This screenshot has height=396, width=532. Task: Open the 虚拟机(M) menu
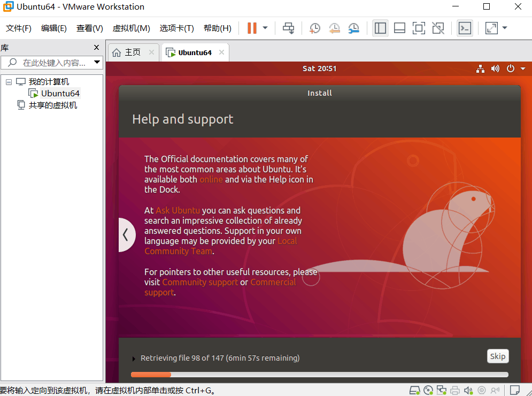pos(132,28)
